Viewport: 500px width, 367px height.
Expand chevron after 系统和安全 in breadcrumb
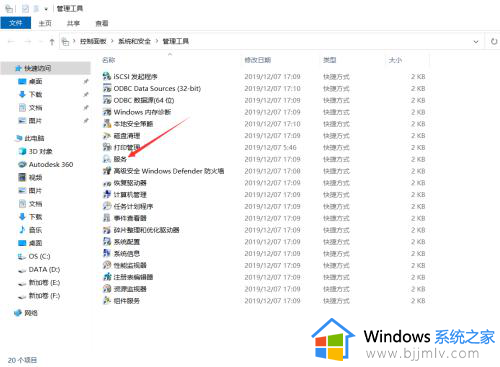pyautogui.click(x=156, y=41)
